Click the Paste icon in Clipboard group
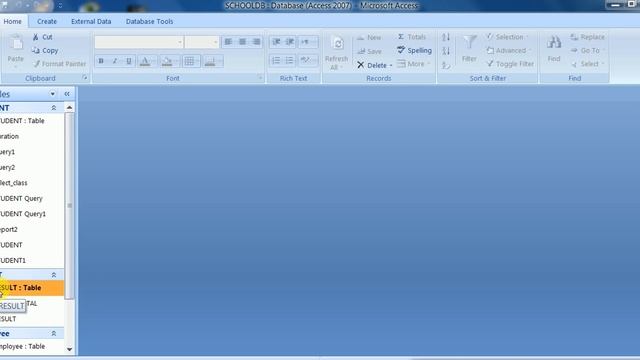Image resolution: width=640 pixels, height=360 pixels. (16, 43)
